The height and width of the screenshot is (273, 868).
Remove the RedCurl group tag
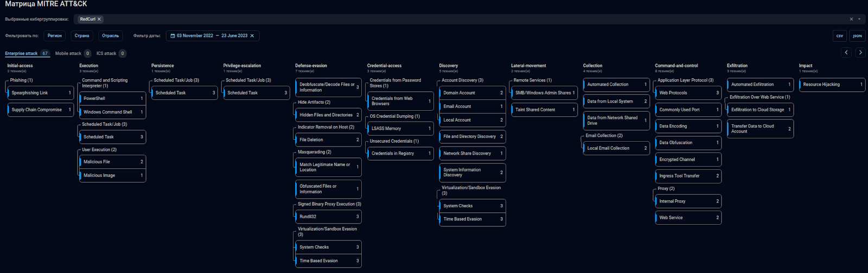coord(99,19)
